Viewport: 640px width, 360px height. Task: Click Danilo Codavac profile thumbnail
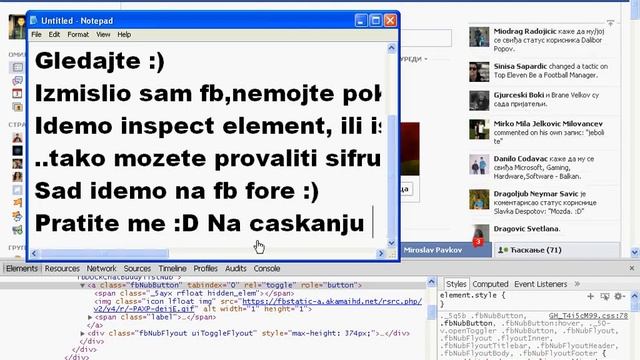coord(479,164)
